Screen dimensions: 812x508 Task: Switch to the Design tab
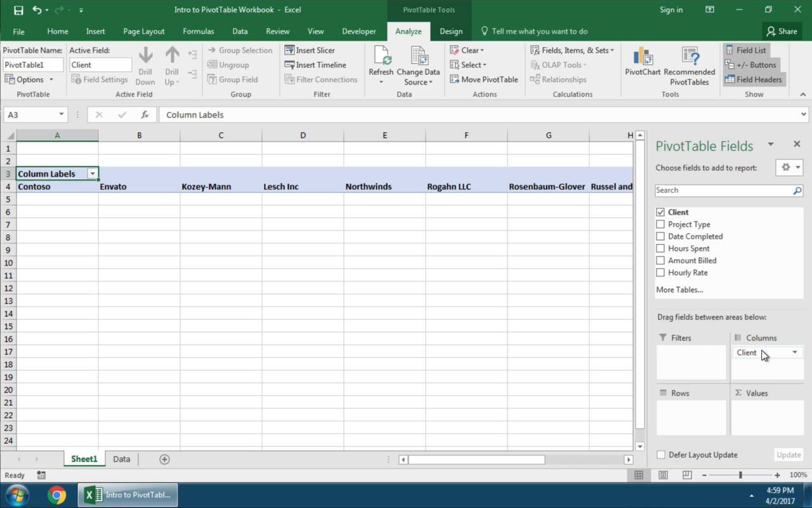pyautogui.click(x=451, y=31)
